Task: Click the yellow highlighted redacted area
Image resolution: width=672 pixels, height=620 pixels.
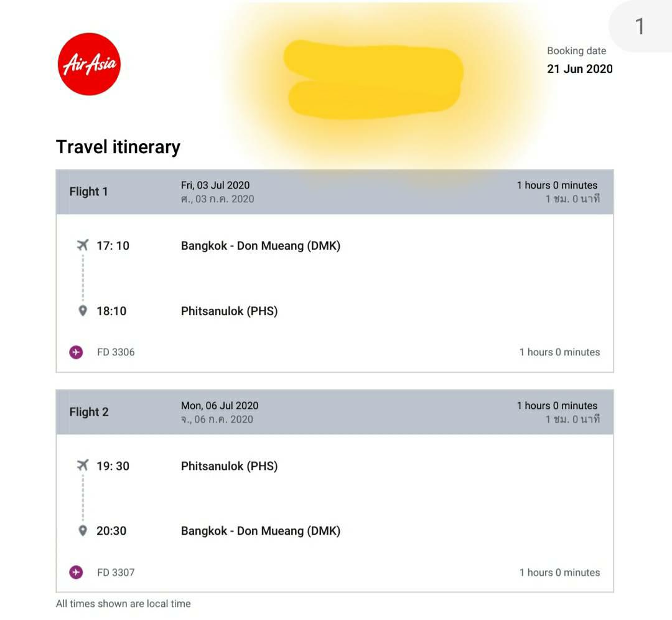Action: 373,79
